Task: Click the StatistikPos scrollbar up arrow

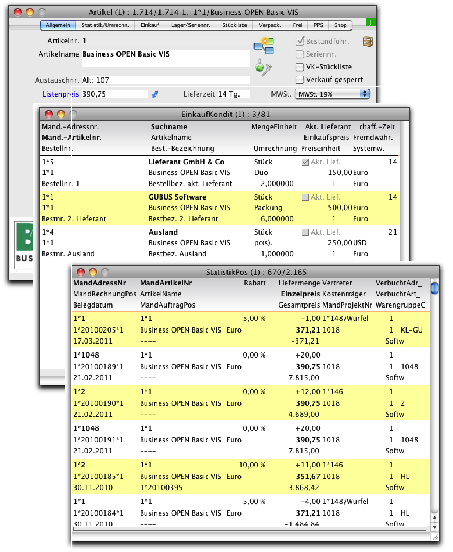Action: click(x=435, y=518)
